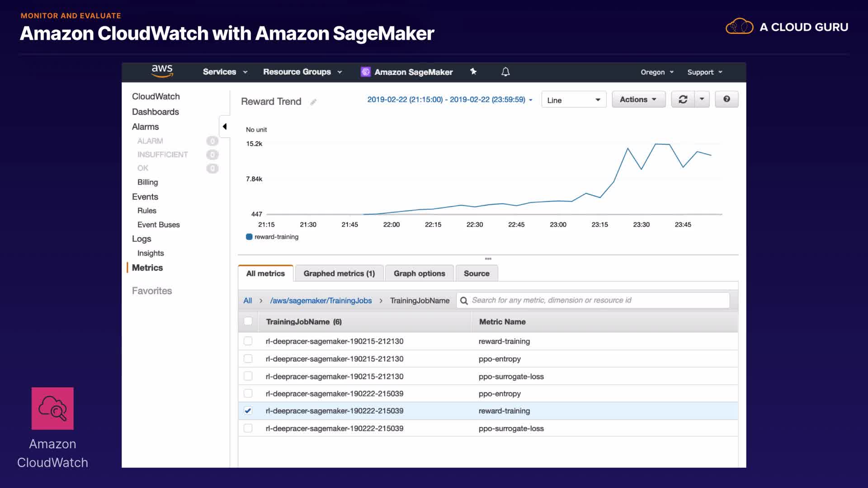
Task: Edit Reward Trend title with pencil icon
Action: [x=313, y=102]
